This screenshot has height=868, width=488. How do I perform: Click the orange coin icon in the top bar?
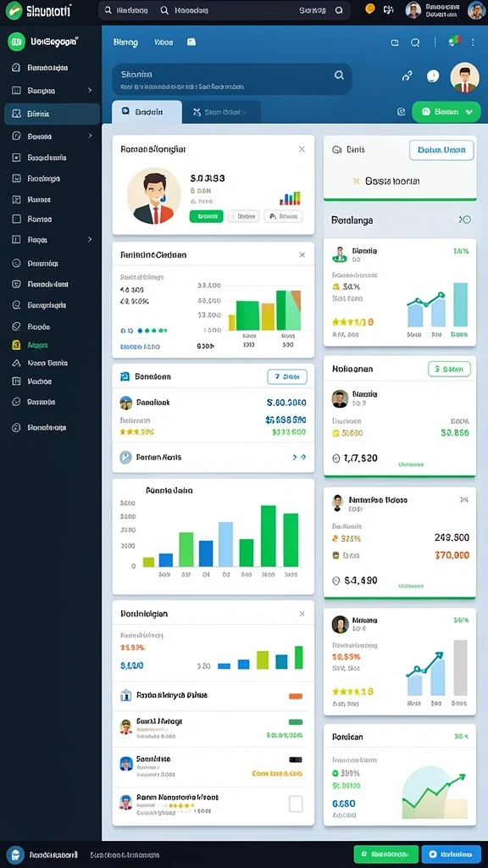(x=370, y=8)
